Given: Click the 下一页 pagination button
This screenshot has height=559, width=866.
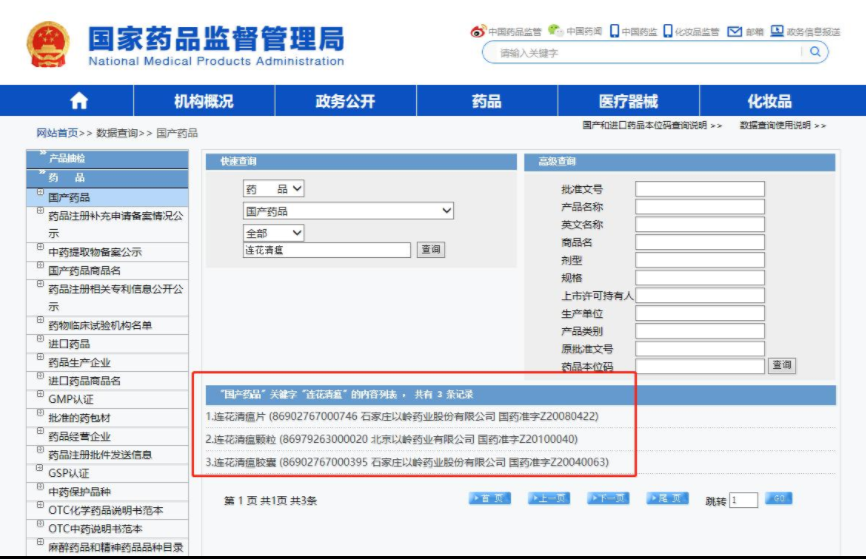Looking at the screenshot, I should 607,499.
